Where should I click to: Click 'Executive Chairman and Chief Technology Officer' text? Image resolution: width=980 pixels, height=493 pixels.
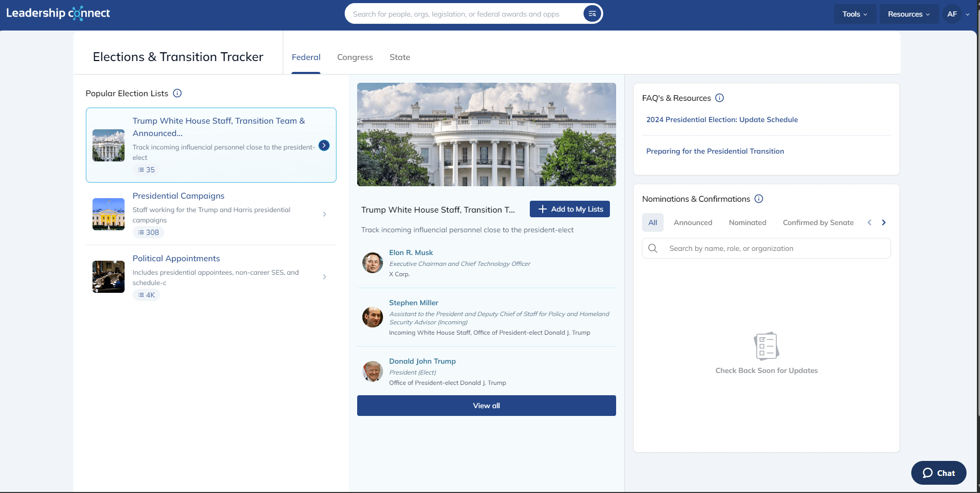(460, 264)
